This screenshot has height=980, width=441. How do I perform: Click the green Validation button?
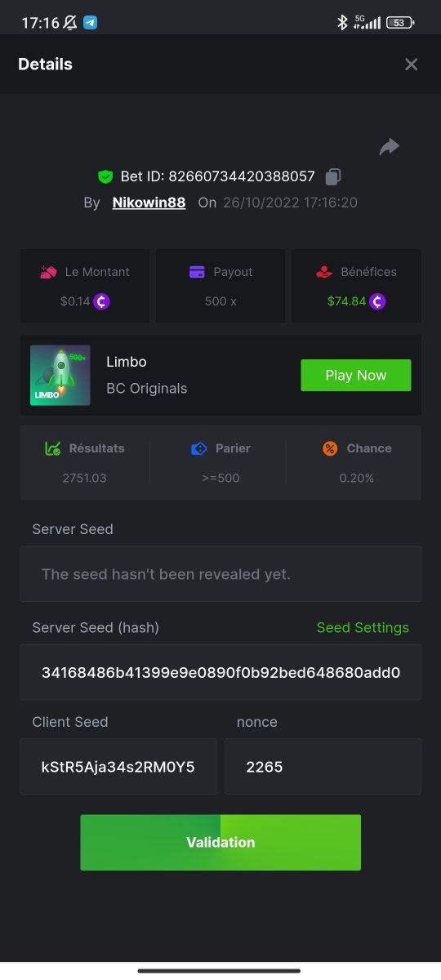click(220, 842)
